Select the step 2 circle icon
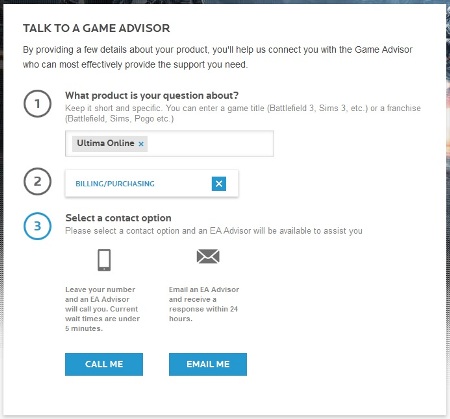The width and height of the screenshot is (450, 419). [37, 181]
